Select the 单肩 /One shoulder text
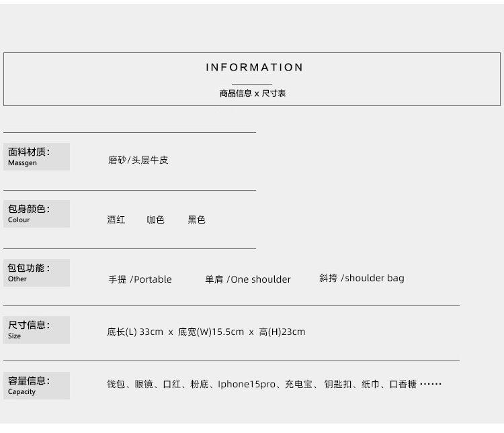Viewport: 504px width, 433px height. coord(248,279)
